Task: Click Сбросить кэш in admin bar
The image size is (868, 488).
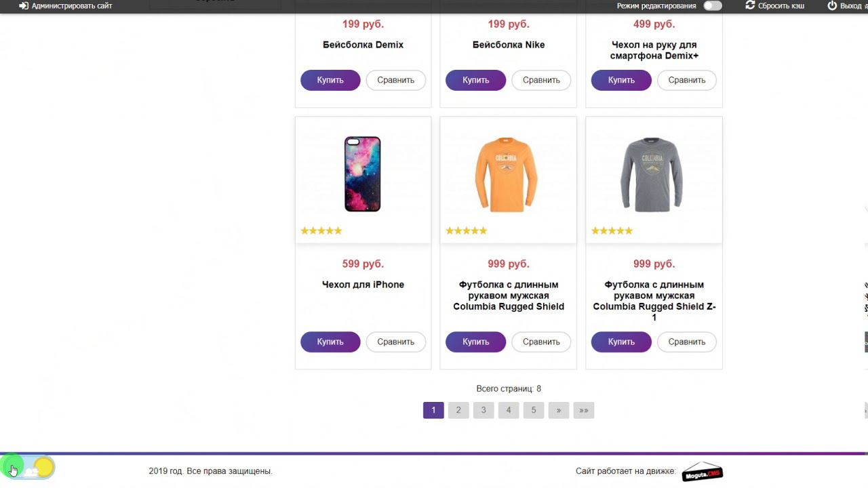Action: pos(781,5)
